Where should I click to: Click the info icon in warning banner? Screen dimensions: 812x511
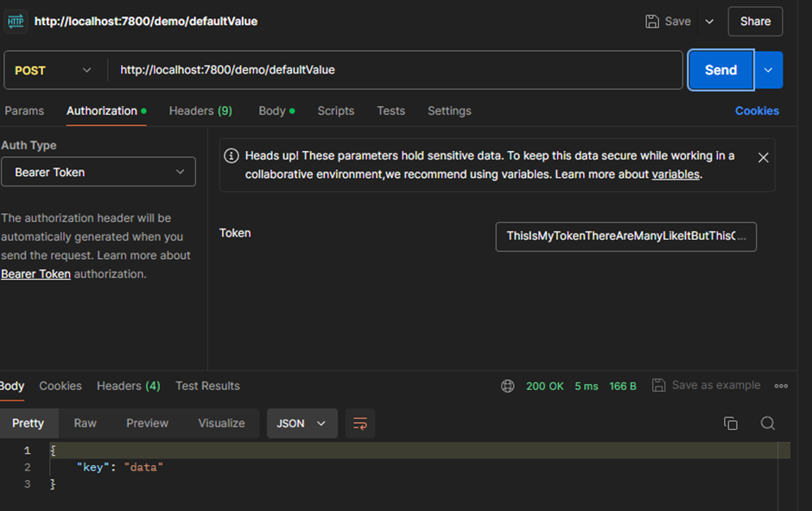231,155
